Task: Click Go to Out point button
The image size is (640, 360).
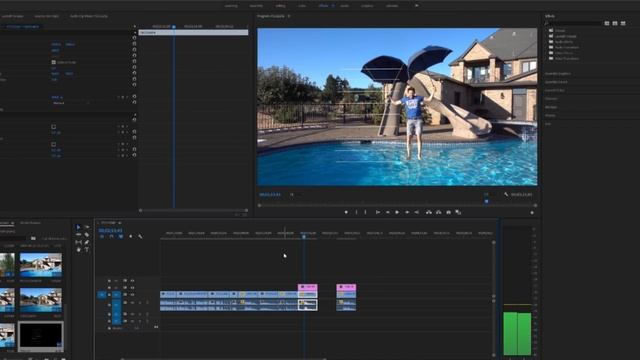Action: (x=417, y=212)
